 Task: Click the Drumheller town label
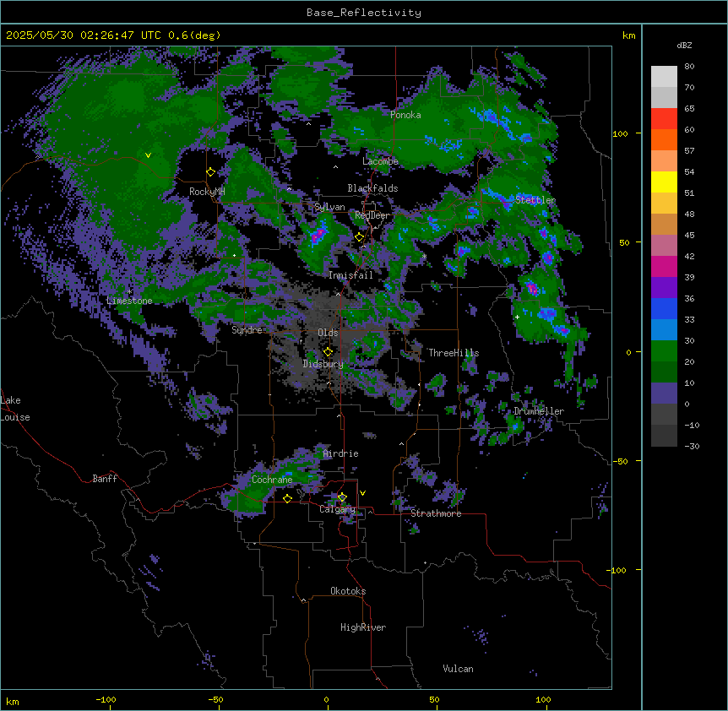tap(539, 411)
